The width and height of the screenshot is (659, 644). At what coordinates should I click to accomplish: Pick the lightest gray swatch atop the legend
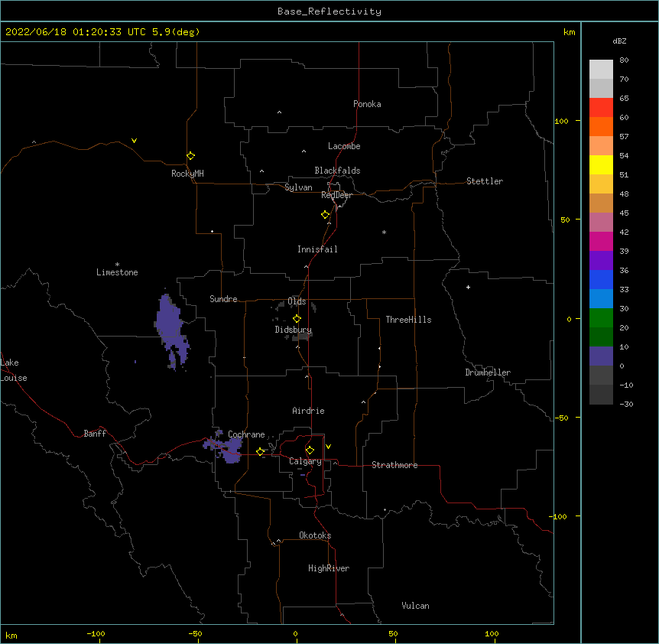pos(601,69)
